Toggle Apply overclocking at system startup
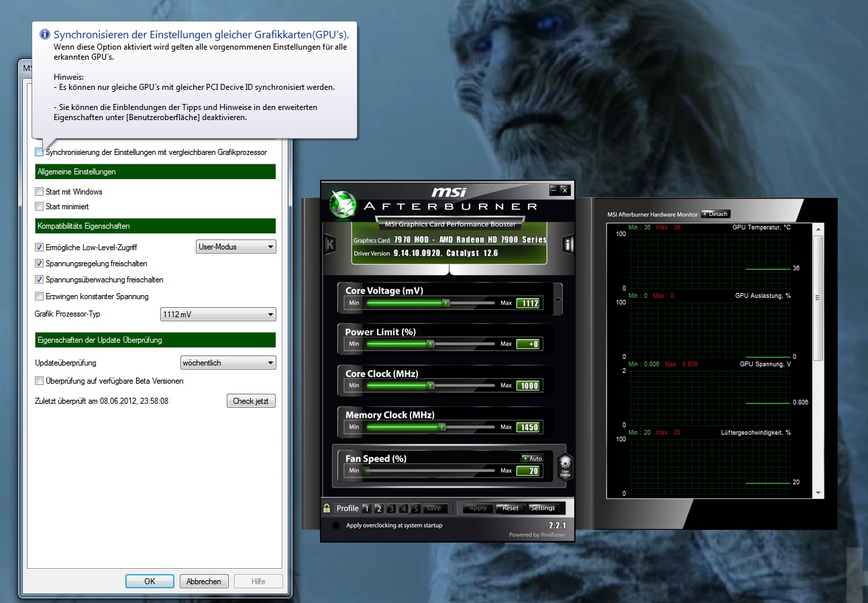The width and height of the screenshot is (868, 603). [x=335, y=525]
